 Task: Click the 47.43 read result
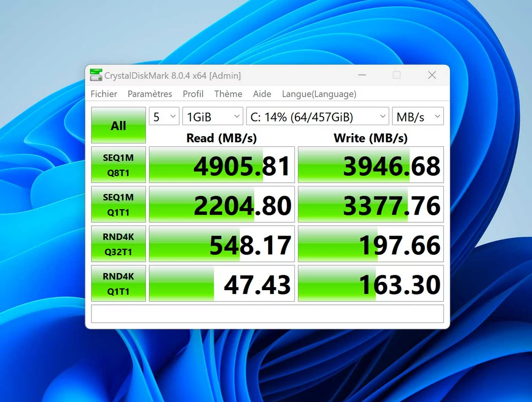[x=222, y=284]
